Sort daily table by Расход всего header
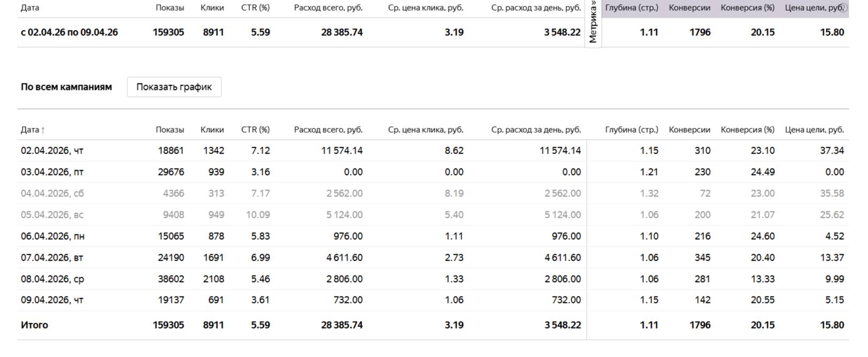 pos(328,130)
